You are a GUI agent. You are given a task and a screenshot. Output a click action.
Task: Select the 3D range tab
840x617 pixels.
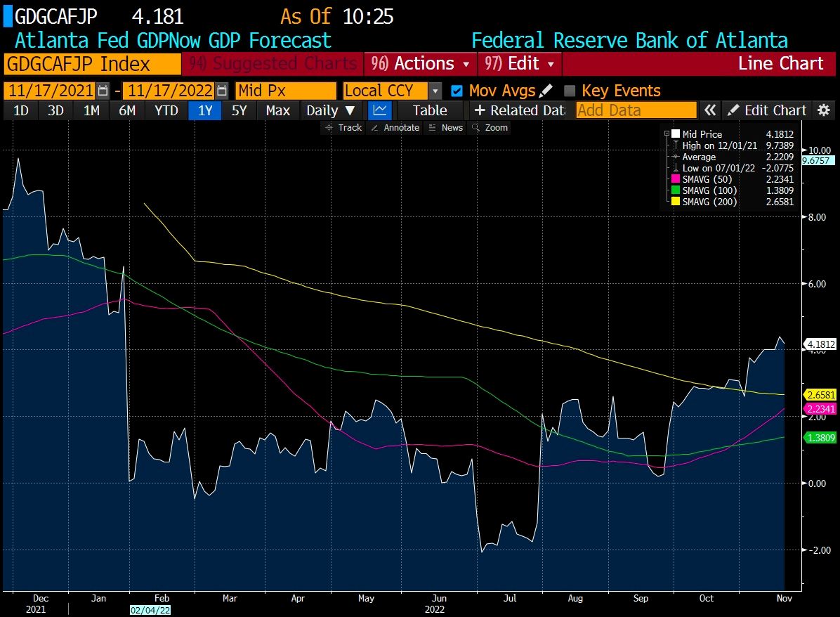(x=55, y=110)
